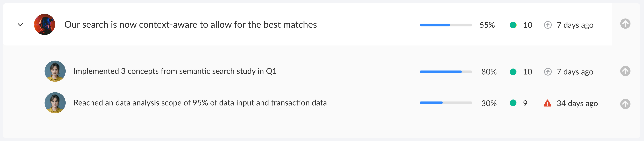Image resolution: width=644 pixels, height=141 pixels.
Task: Click the avatar on the data analysis key result
Action: point(55,103)
